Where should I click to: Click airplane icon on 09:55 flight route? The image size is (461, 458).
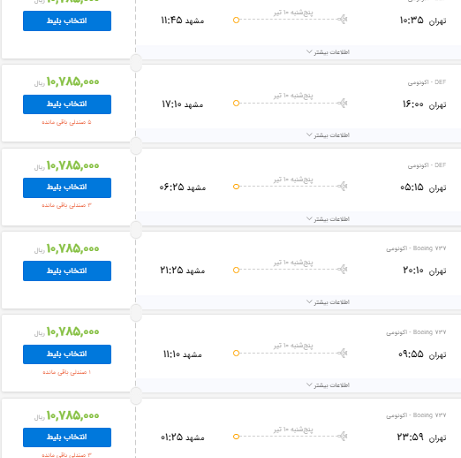click(342, 353)
